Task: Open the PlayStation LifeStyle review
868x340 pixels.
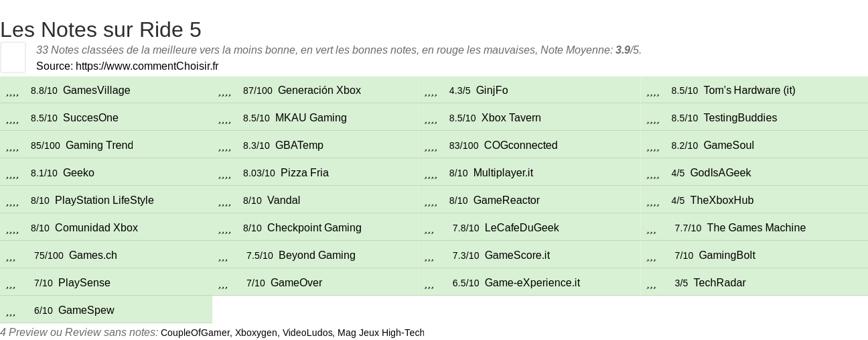Action: (104, 201)
